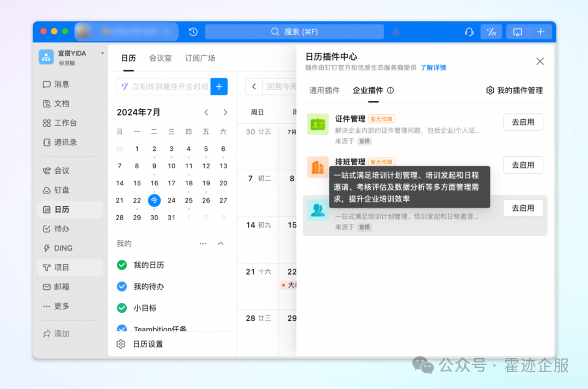Open the history clock icon in title bar
The width and height of the screenshot is (588, 389).
click(x=193, y=32)
